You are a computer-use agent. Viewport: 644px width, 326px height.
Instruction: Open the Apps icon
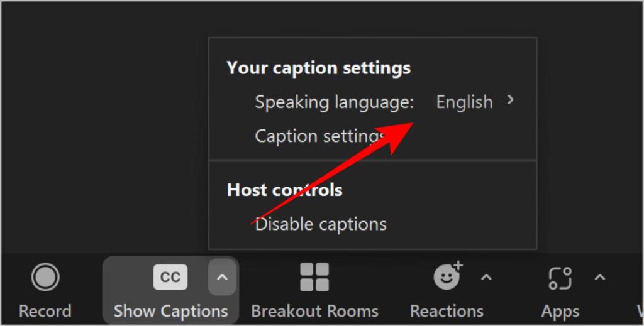pyautogui.click(x=560, y=278)
